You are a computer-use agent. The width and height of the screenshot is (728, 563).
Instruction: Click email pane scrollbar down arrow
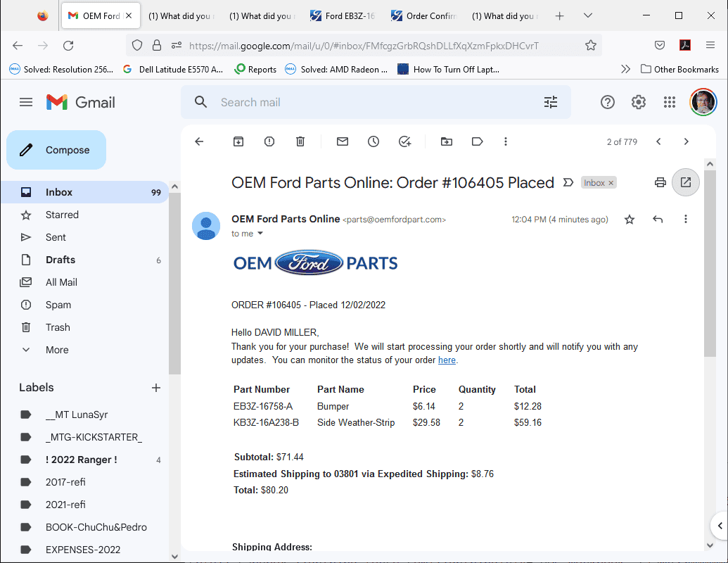tap(710, 545)
